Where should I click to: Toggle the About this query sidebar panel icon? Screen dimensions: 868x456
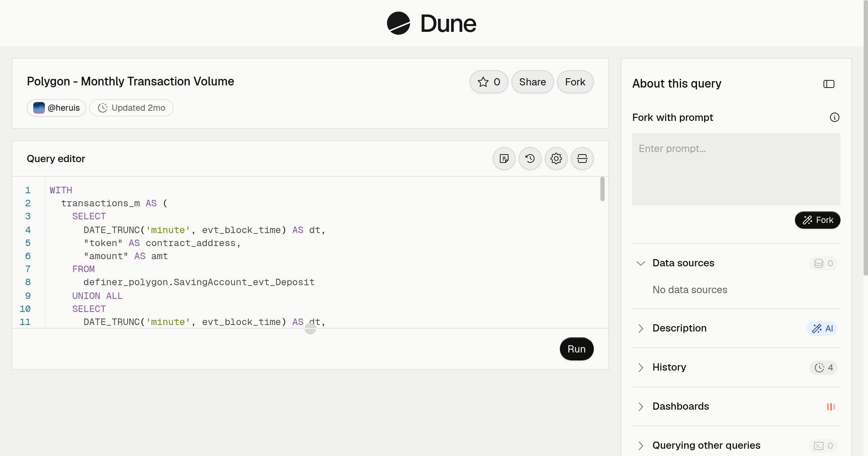point(829,84)
